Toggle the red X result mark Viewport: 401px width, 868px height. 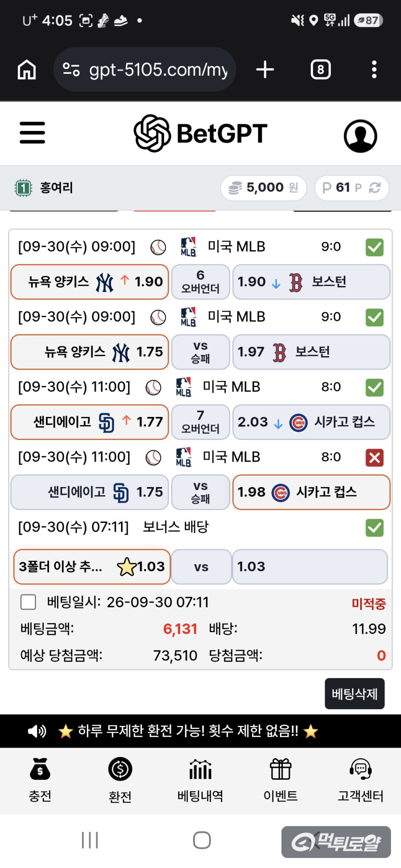click(x=375, y=457)
